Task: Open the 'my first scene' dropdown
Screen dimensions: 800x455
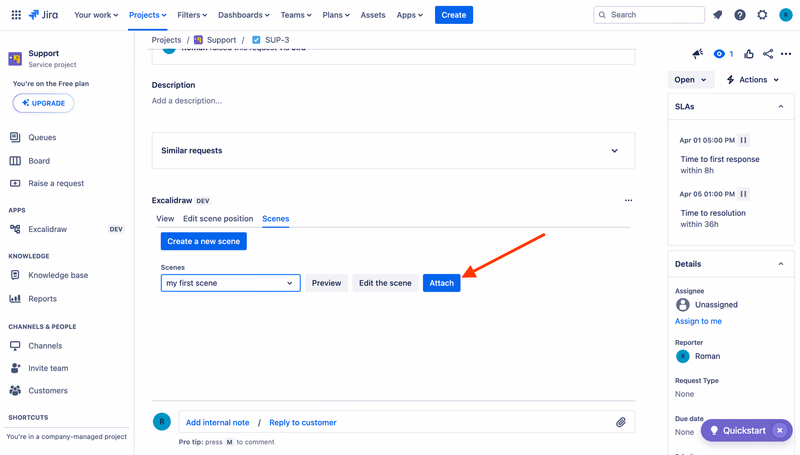Action: coord(231,283)
